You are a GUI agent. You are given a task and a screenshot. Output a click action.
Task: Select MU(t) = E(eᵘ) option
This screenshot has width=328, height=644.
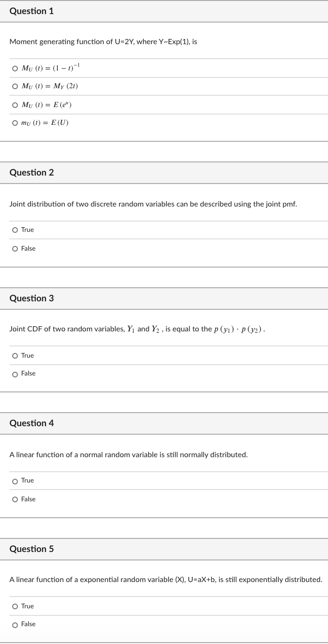click(x=15, y=105)
